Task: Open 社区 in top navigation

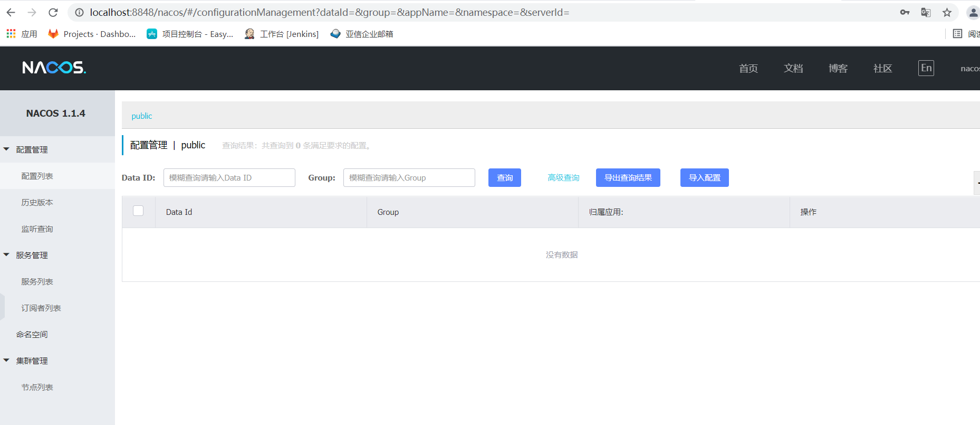Action: (x=883, y=68)
